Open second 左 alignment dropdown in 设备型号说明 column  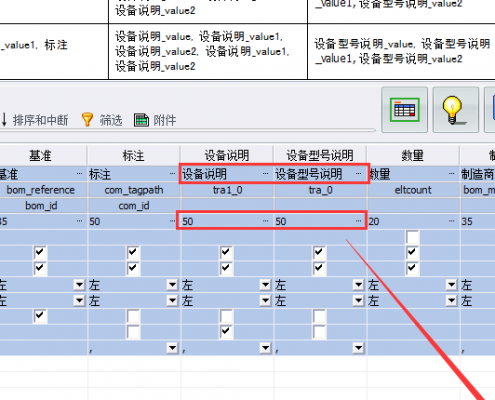(x=358, y=301)
